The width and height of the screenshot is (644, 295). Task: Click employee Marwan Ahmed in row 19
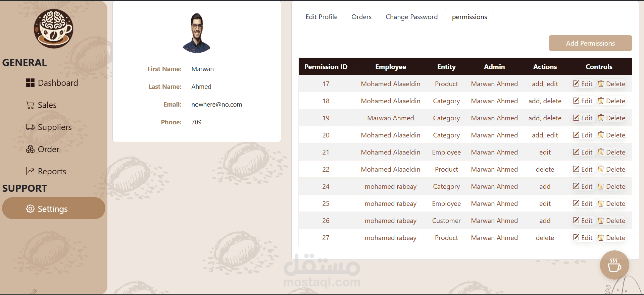(x=391, y=118)
